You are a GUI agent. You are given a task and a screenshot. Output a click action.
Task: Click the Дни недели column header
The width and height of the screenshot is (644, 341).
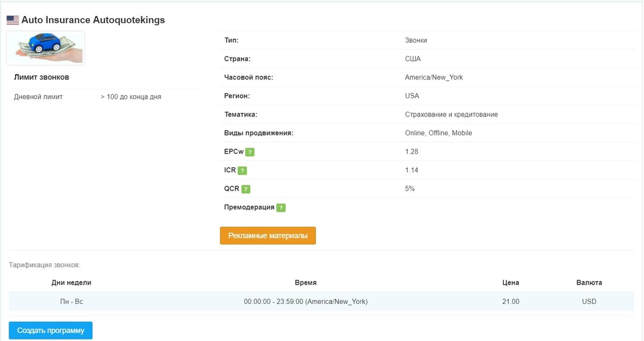click(71, 282)
